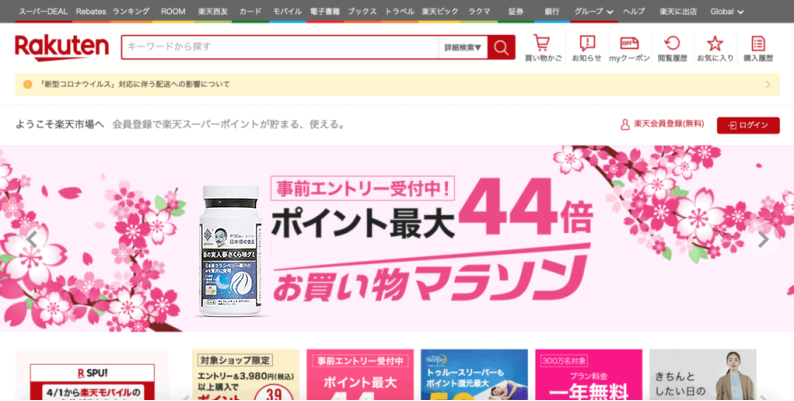Image resolution: width=794 pixels, height=401 pixels.
Task: Open the 詳細検索 dropdown
Action: tap(463, 48)
